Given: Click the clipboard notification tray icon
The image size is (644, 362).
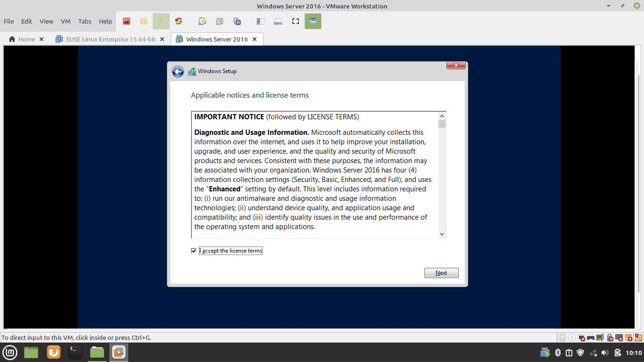Looking at the screenshot, I should pyautogui.click(x=569, y=353).
